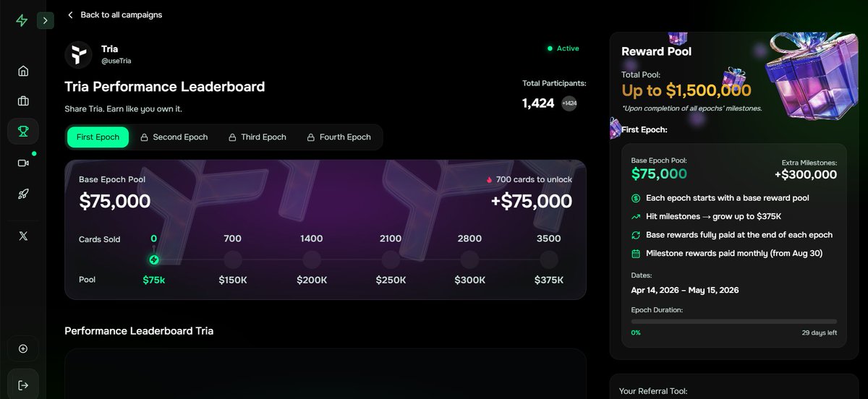
Task: Switch to the Second Epoch tab
Action: 174,137
